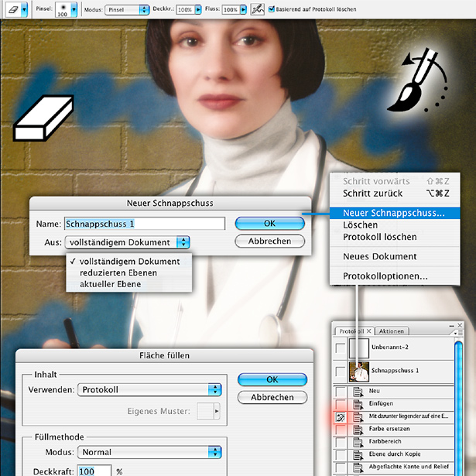This screenshot has width=476, height=476.
Task: Click OK in Neuer Schnappschuss dialog
Action: pos(269,224)
